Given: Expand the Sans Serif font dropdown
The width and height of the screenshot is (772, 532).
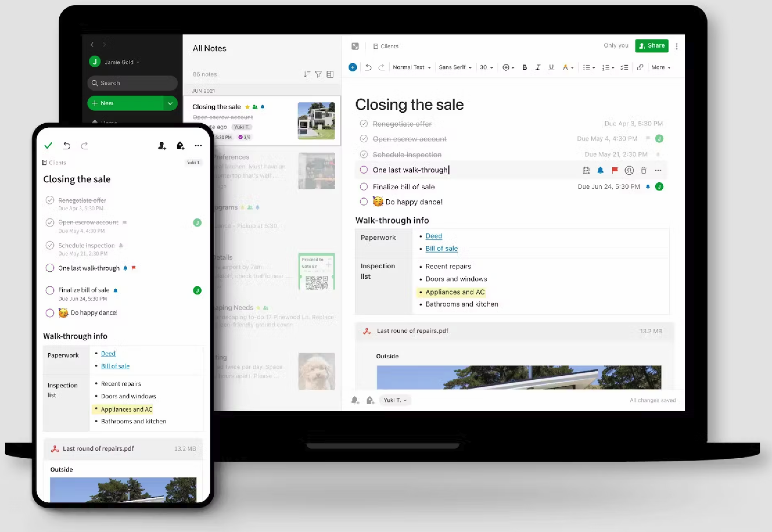Looking at the screenshot, I should [455, 67].
